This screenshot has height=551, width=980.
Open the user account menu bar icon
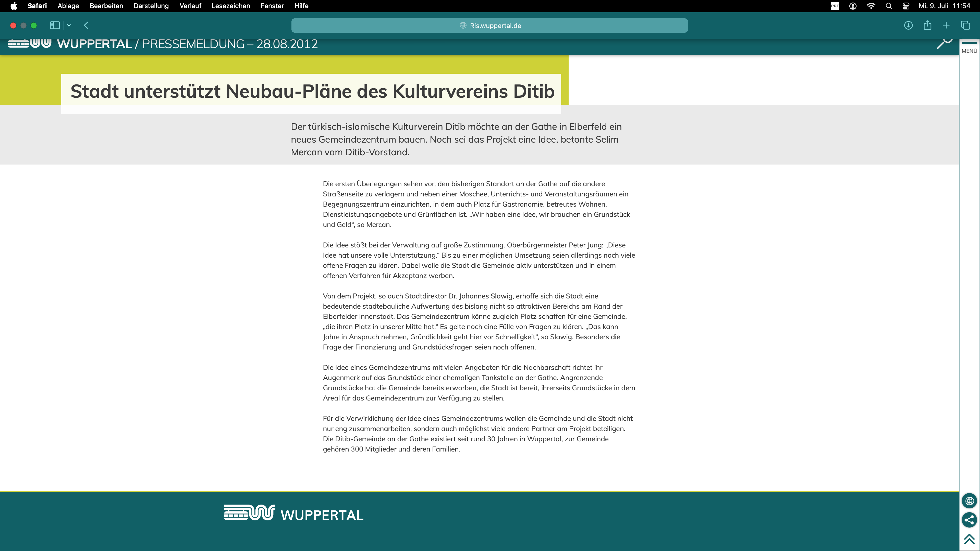pos(853,6)
